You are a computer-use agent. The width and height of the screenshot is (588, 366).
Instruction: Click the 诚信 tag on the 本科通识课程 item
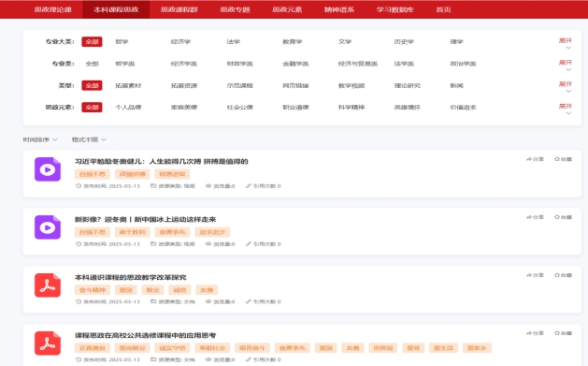[179, 290]
